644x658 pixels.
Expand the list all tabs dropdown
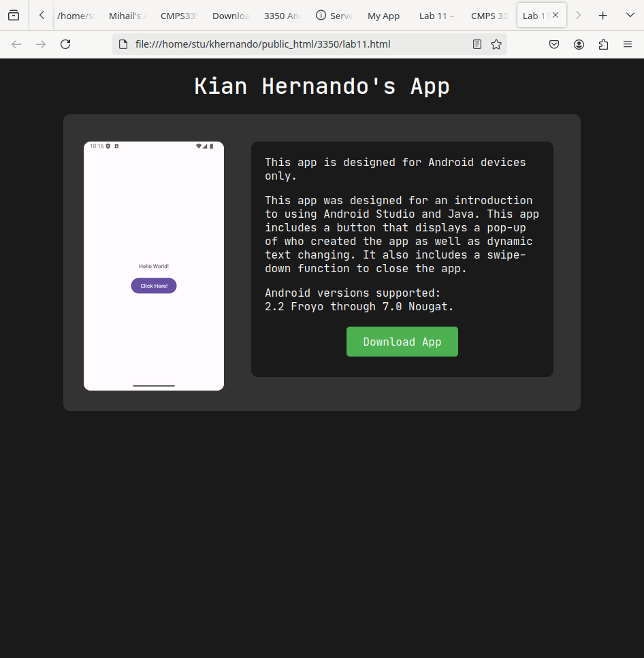click(x=630, y=16)
